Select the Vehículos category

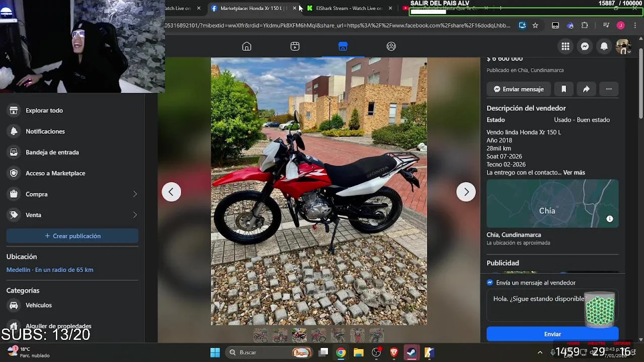tap(72, 305)
